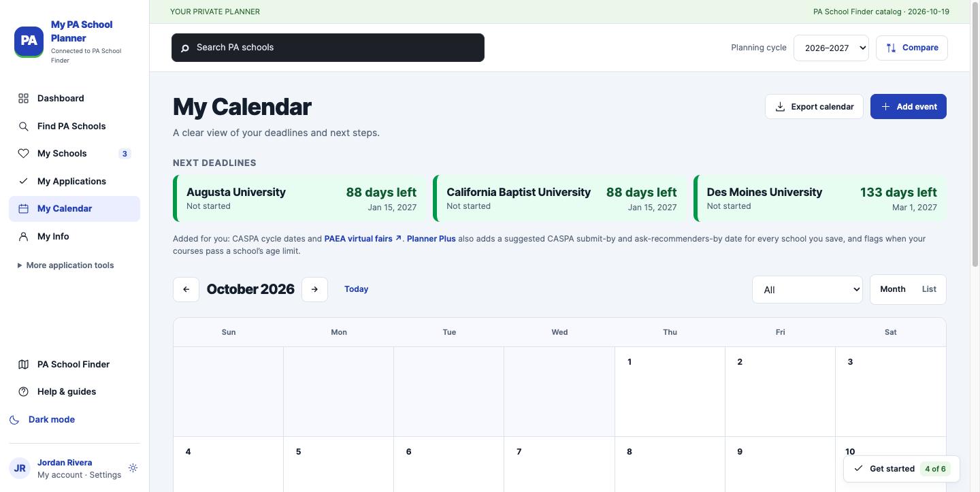
Task: Click the My Applications checkmark icon
Action: 23,181
